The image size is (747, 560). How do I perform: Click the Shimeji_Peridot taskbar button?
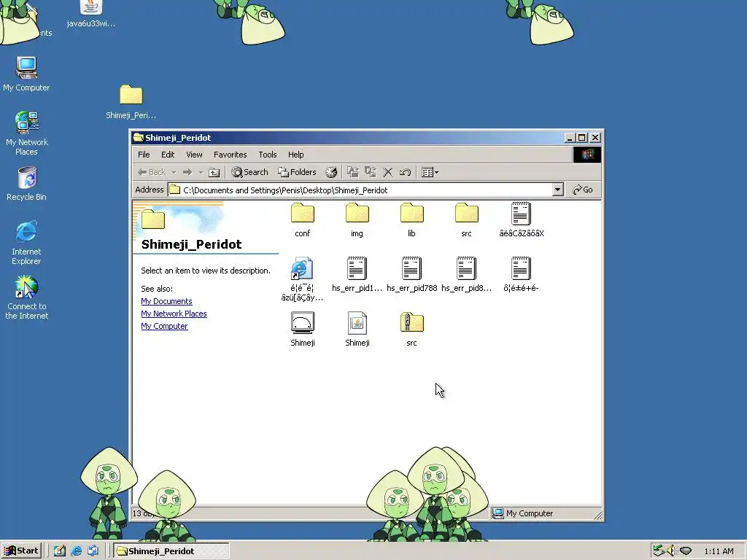point(171,551)
